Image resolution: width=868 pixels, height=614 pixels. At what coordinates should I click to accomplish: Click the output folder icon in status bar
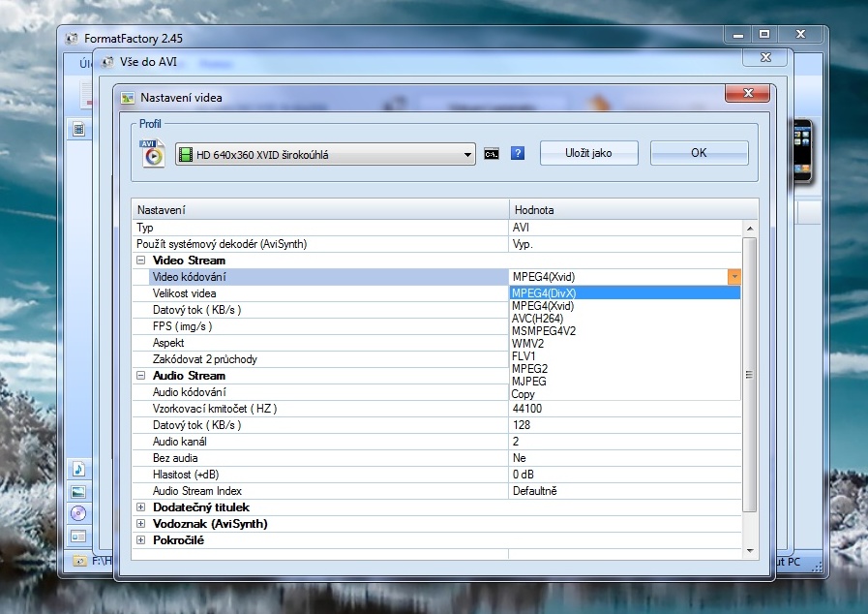point(78,562)
